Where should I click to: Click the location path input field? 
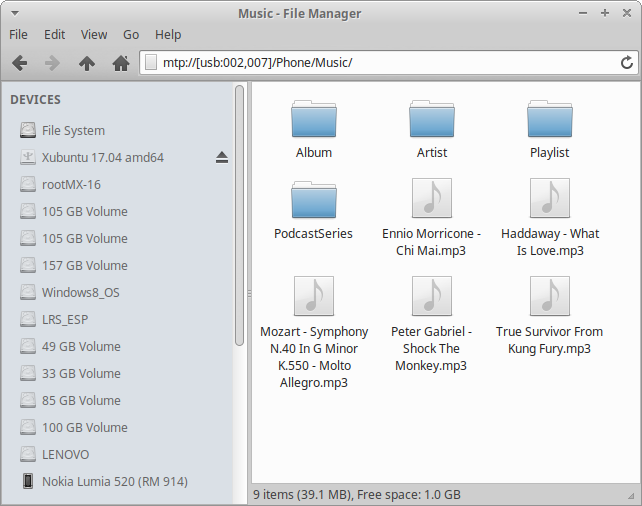(x=380, y=63)
